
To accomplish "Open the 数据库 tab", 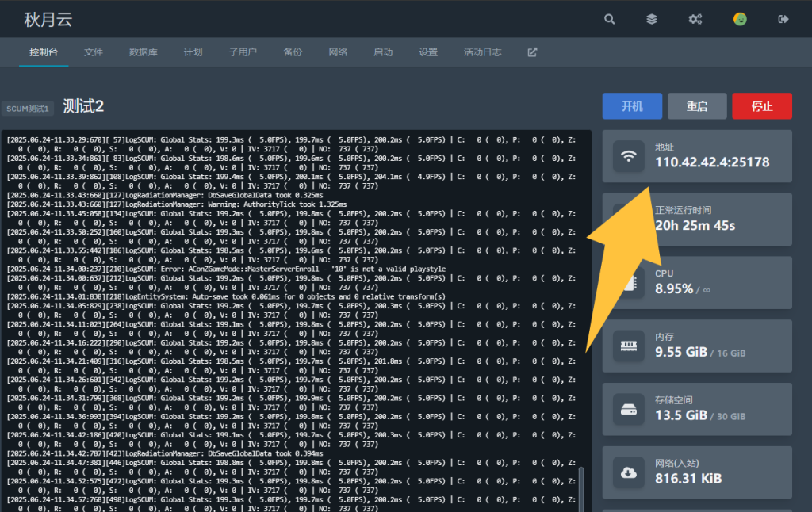I will click(144, 52).
